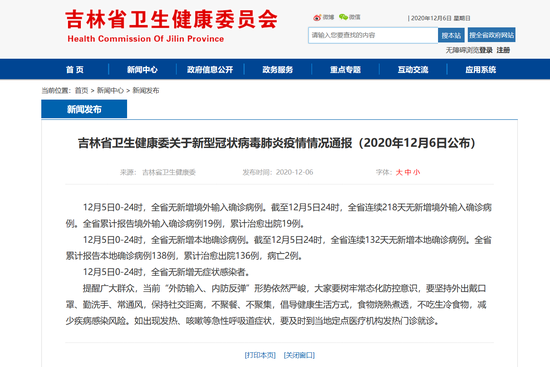This screenshot has height=367, width=550.
Task: Click the header date 2020年12月6日
Action: tap(431, 18)
